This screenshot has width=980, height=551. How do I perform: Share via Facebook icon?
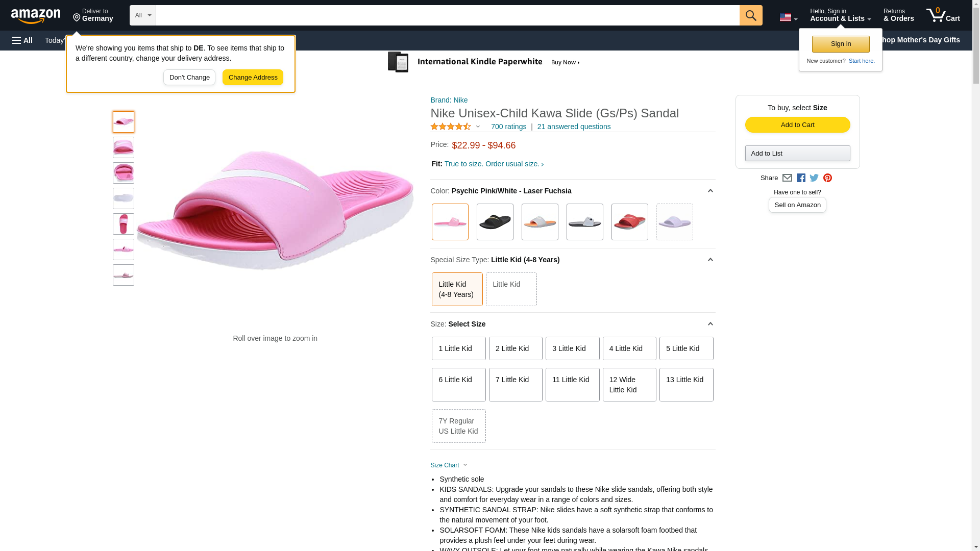[x=801, y=178]
